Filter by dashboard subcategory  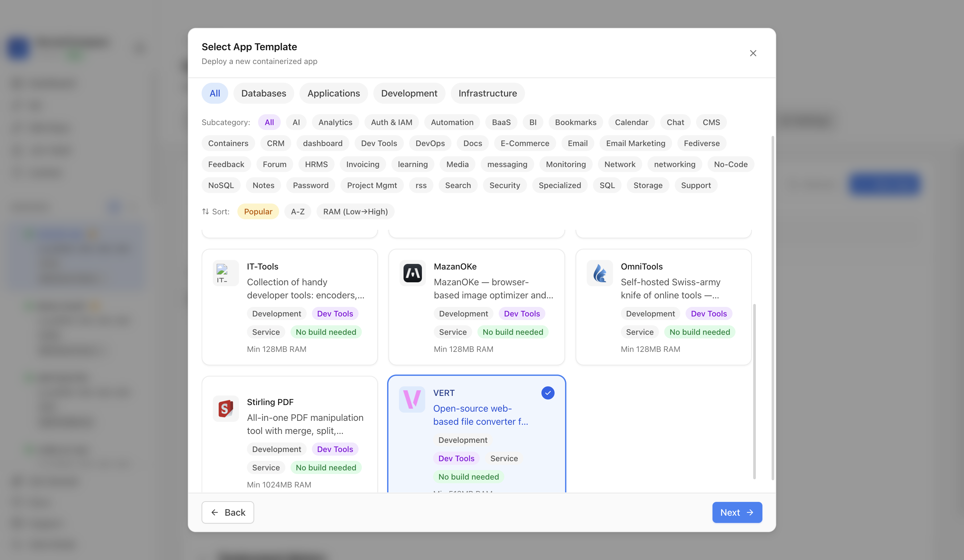point(322,143)
